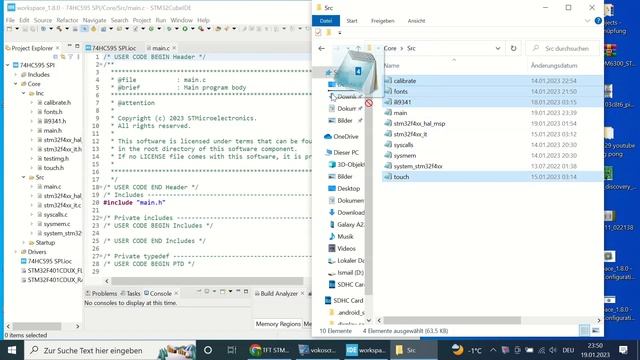Switch to STM32CubeIDE workspace taskbar item
Image resolution: width=640 pixels, height=360 pixels.
pyautogui.click(x=365, y=350)
